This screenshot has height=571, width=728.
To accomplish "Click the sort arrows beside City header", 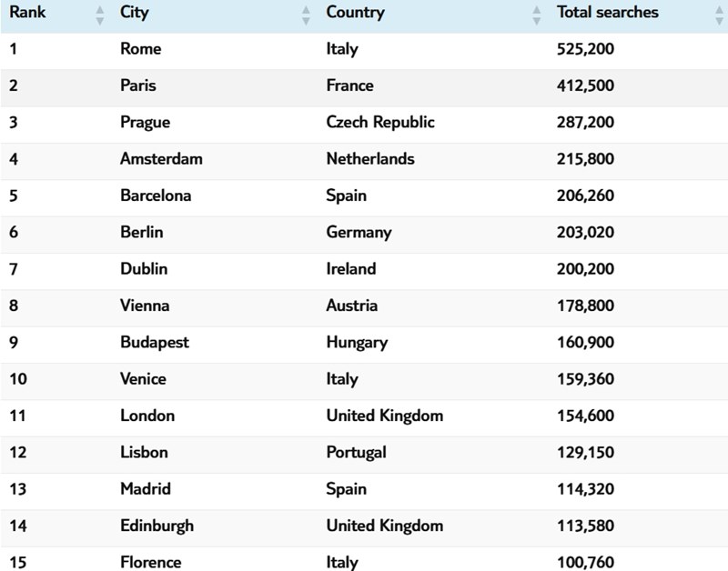I will coord(306,15).
